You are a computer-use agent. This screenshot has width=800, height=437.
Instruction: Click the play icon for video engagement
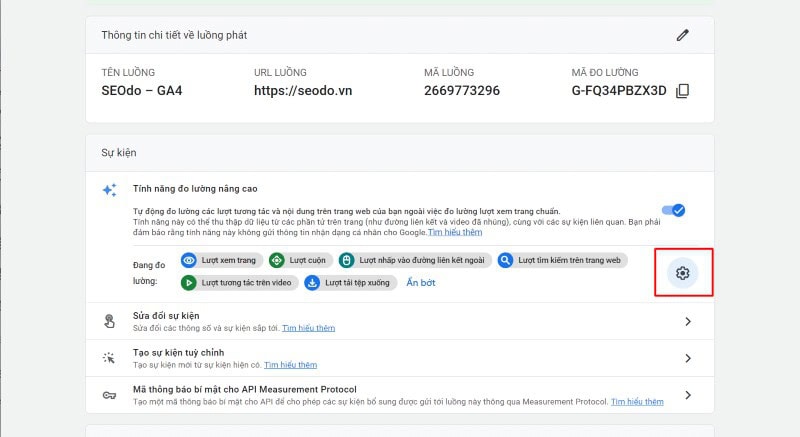pos(189,282)
